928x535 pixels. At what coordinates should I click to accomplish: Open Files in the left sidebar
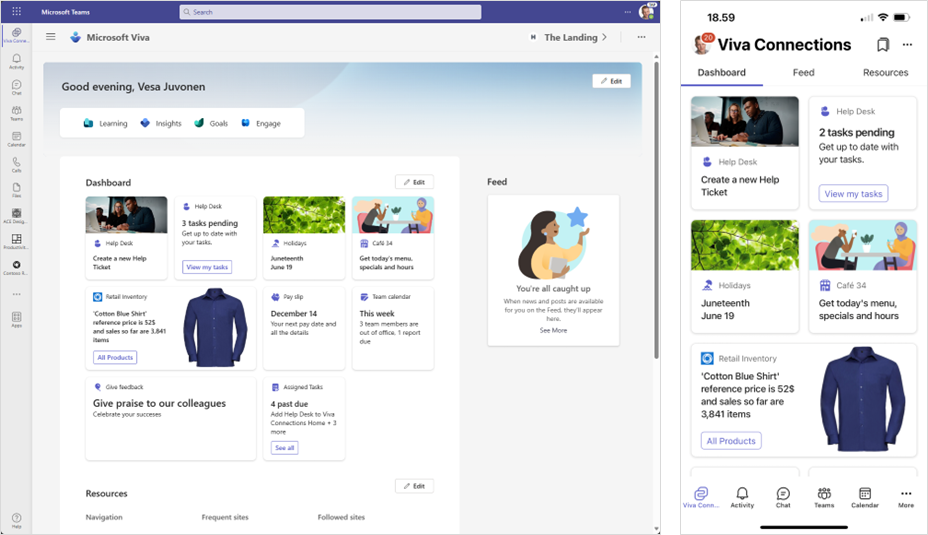click(x=17, y=189)
